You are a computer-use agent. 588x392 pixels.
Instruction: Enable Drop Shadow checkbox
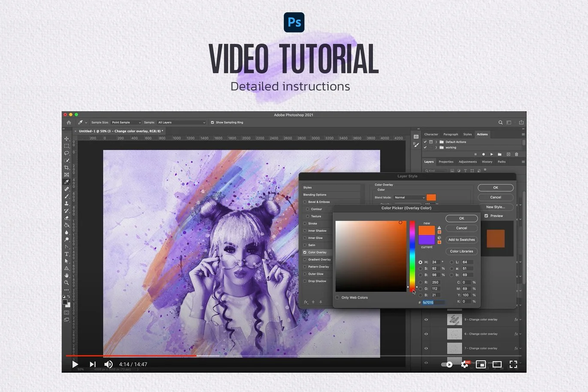(x=305, y=281)
